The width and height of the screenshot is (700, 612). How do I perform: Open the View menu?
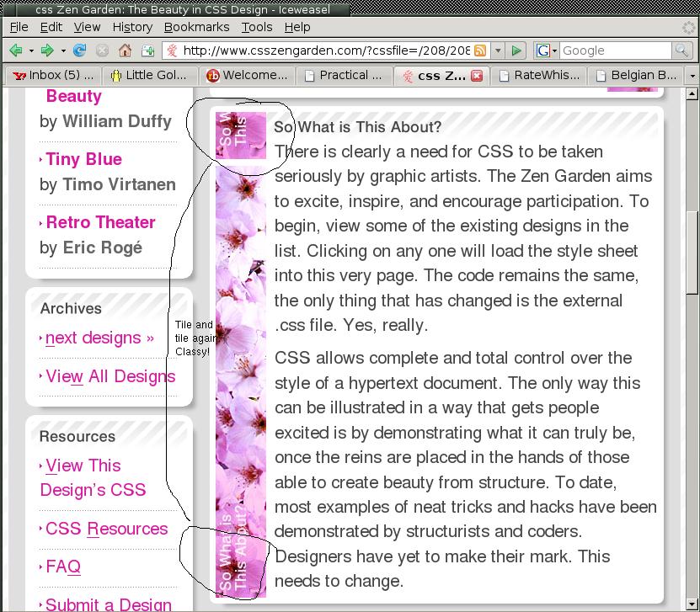pyautogui.click(x=87, y=27)
